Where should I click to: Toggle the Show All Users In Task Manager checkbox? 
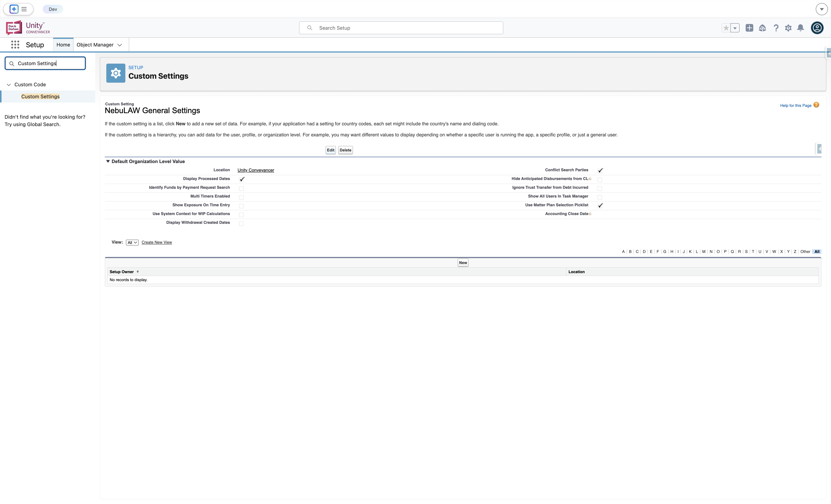[600, 197]
